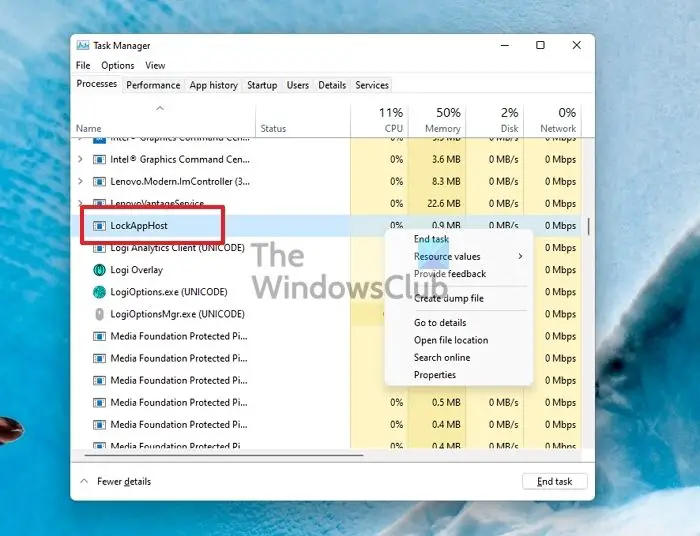The width and height of the screenshot is (700, 536).
Task: Click the Lenovo.Modern.ImController process icon
Action: click(x=99, y=182)
